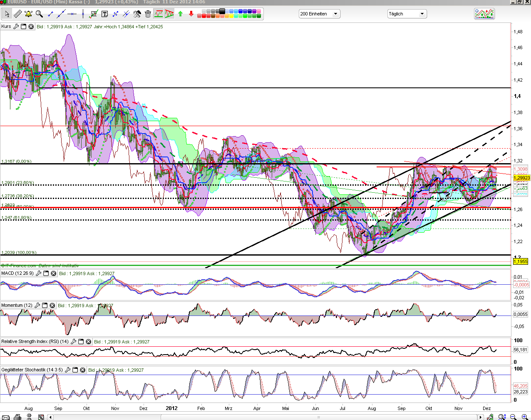Click the trash can delete icon
Screen dimensions: 531x420
pos(148,14)
